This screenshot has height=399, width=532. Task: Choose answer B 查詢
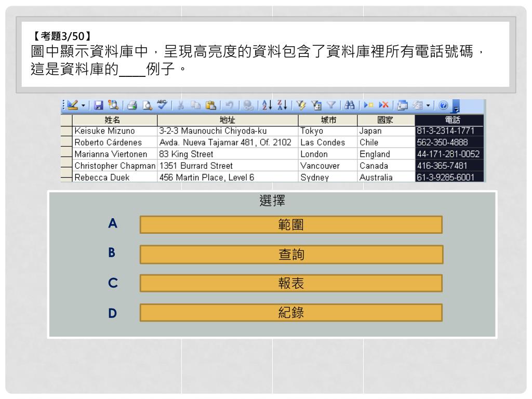click(291, 255)
